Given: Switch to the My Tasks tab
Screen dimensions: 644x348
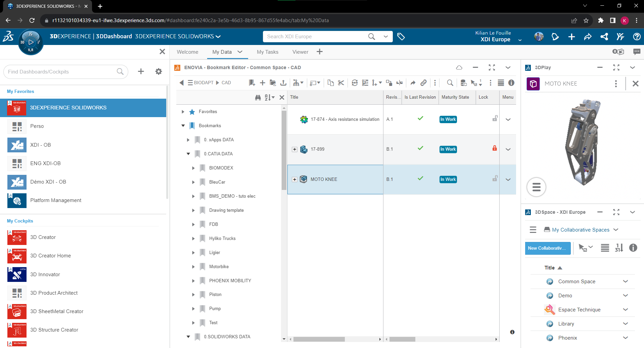Looking at the screenshot, I should (268, 52).
